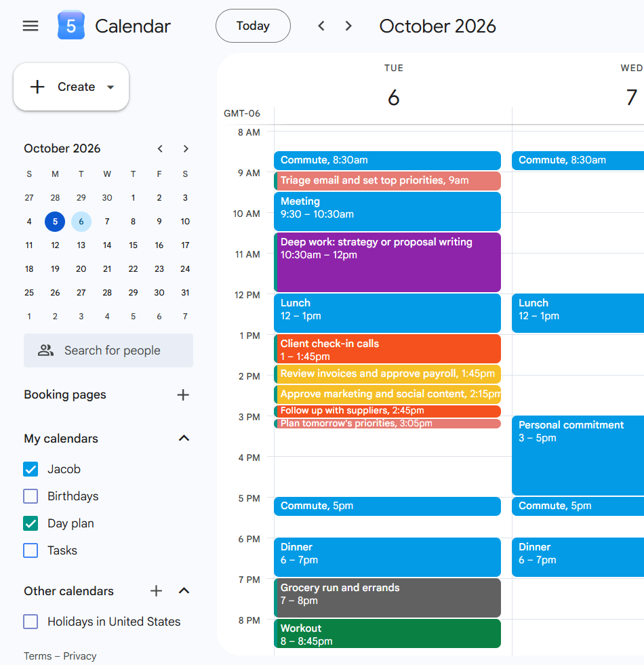Click the October 2026 header title
This screenshot has height=665, width=644.
(437, 26)
